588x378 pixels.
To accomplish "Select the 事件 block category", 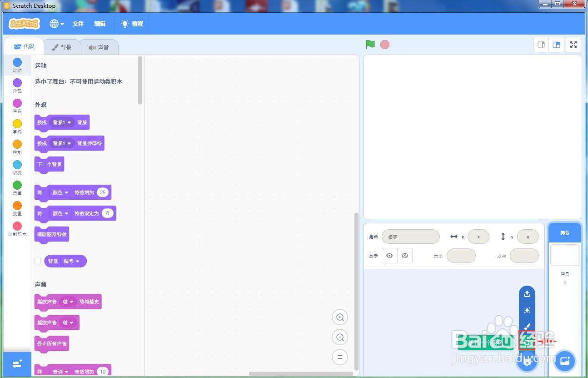I will (17, 127).
